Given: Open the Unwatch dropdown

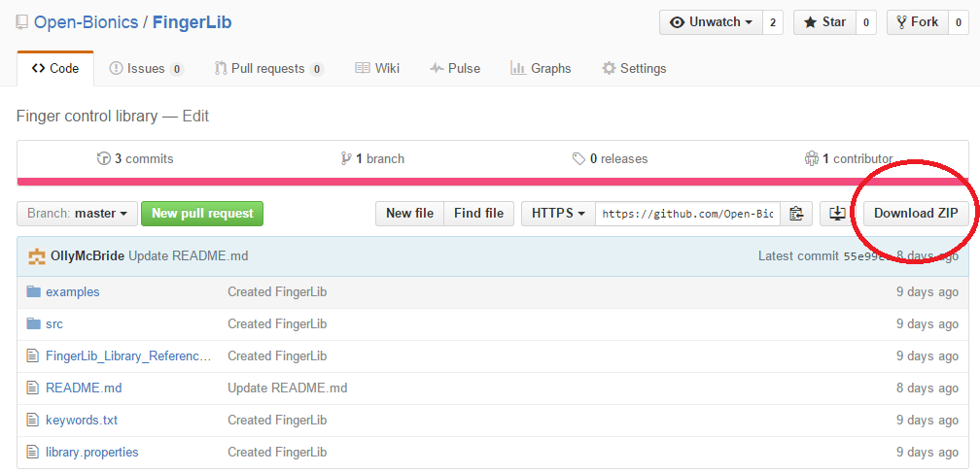Looking at the screenshot, I should 712,22.
